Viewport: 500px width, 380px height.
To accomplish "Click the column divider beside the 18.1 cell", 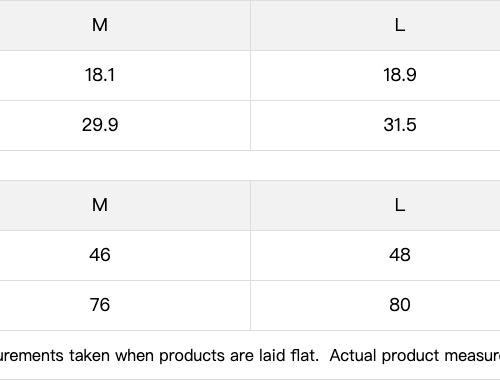I will pyautogui.click(x=251, y=75).
